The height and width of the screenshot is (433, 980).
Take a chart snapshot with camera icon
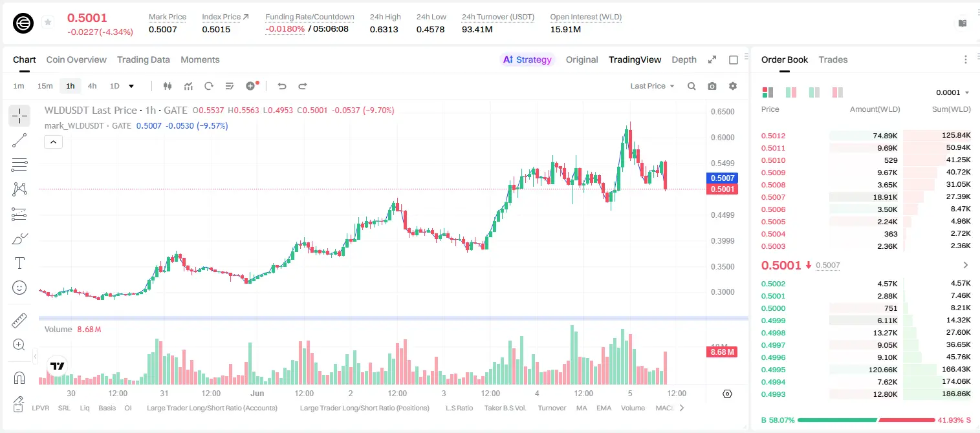(712, 86)
